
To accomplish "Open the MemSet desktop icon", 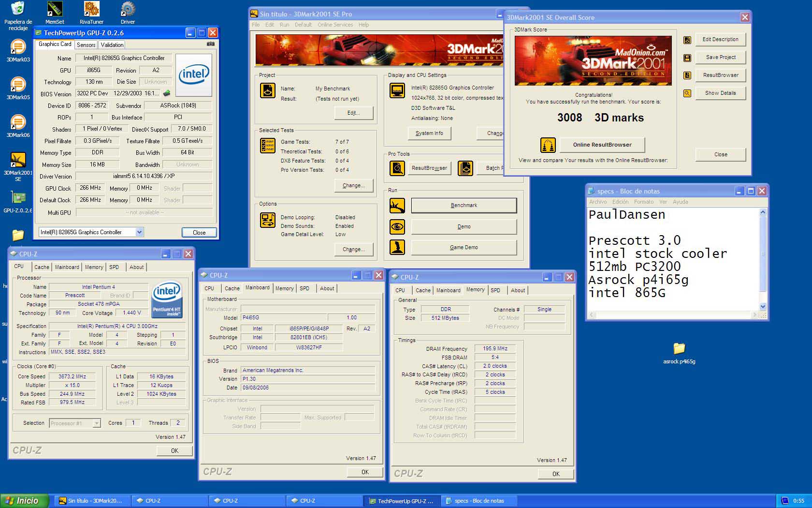I will click(x=55, y=12).
